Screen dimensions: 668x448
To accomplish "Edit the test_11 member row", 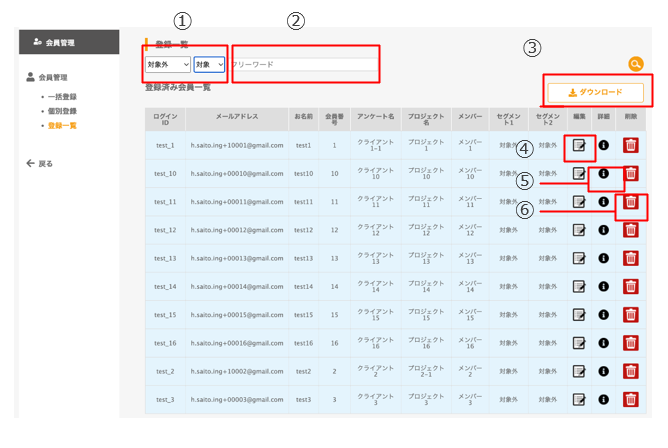I will click(579, 202).
